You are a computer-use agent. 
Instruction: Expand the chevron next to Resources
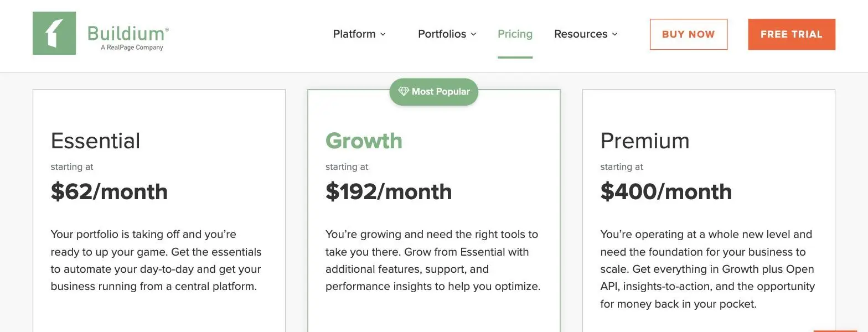pyautogui.click(x=614, y=34)
